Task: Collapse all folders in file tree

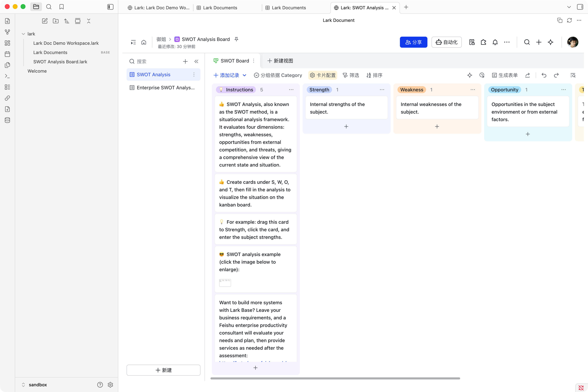Action: click(89, 21)
